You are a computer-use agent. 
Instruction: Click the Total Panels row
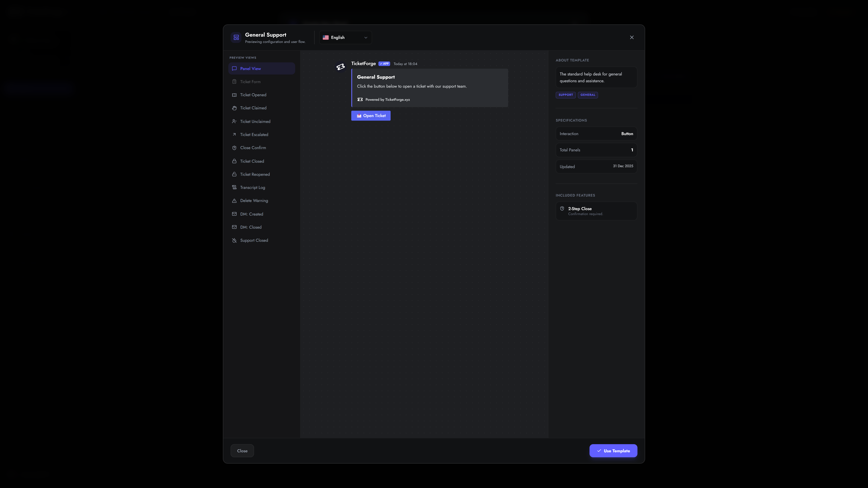tap(596, 150)
